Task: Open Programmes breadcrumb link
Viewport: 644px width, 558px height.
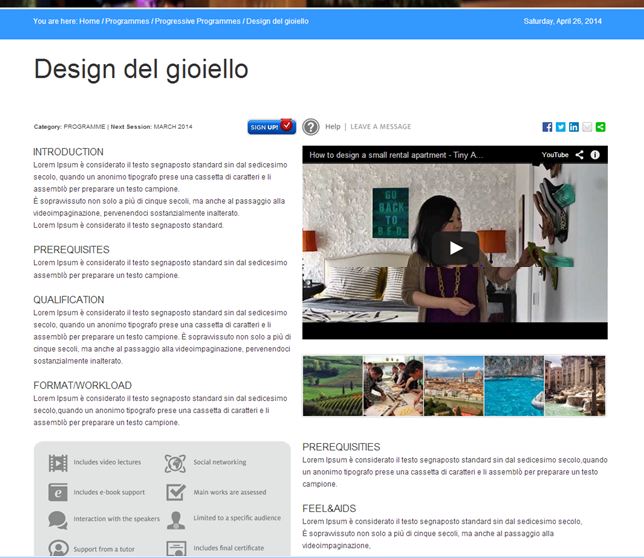Action: tap(127, 21)
